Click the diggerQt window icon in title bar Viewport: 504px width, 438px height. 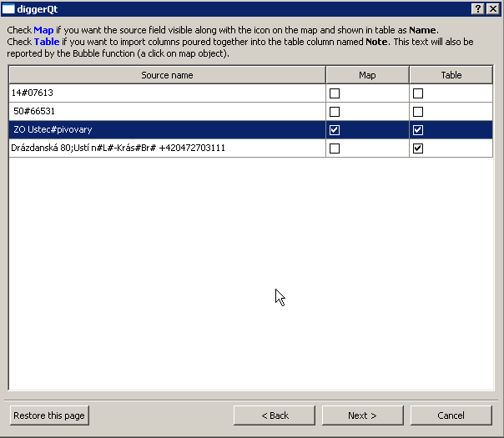click(10, 8)
